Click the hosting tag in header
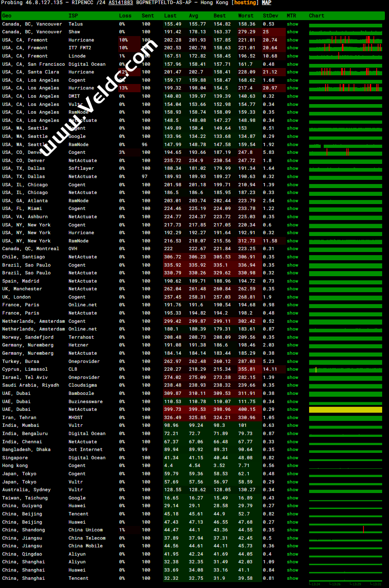Screen dimensions: 389x588 click(245, 2)
